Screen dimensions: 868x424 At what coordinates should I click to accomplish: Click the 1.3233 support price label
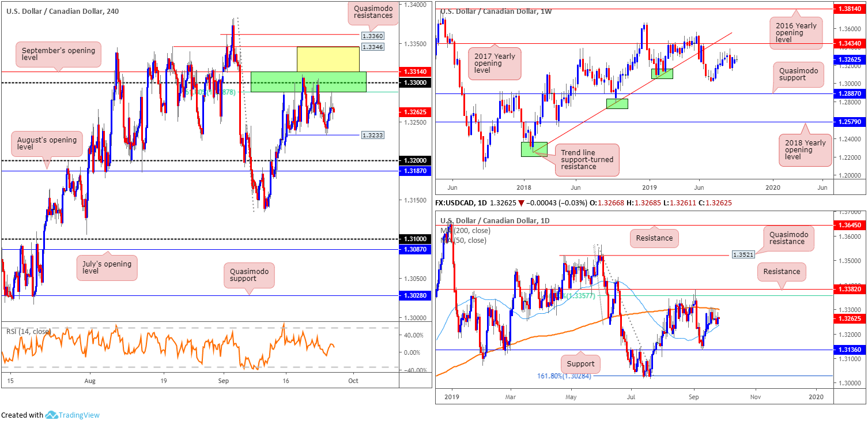click(372, 134)
